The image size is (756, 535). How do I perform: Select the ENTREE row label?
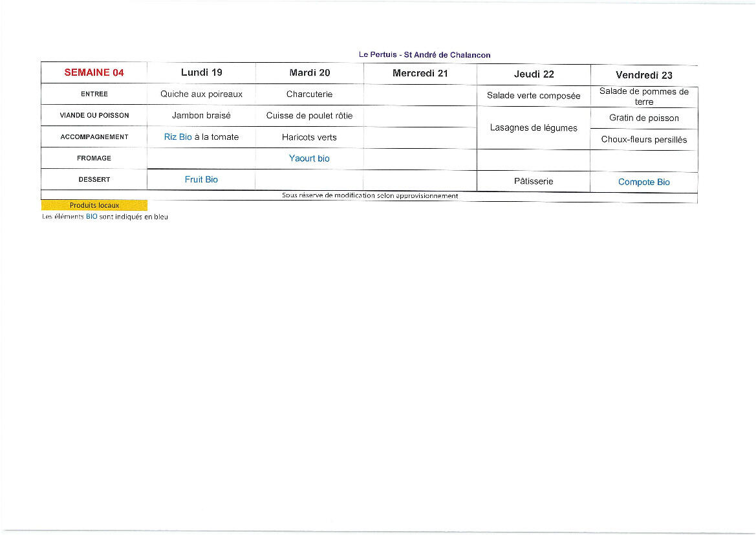coord(94,94)
